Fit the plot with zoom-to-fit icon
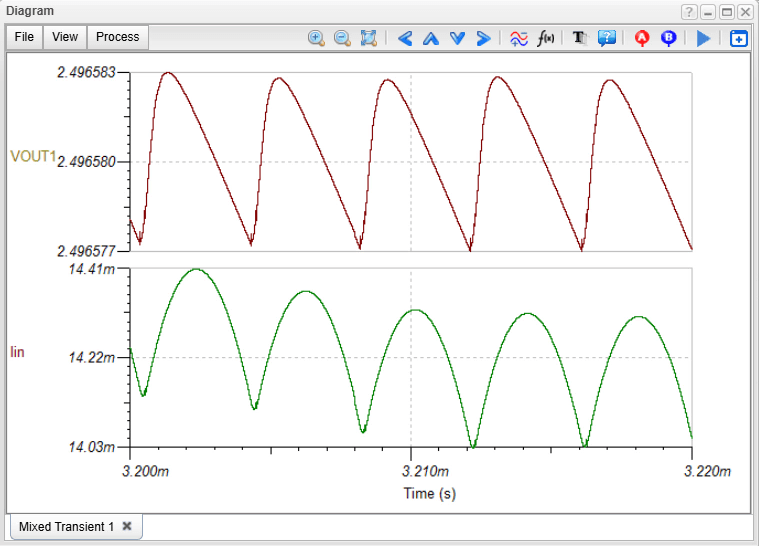 [x=368, y=38]
